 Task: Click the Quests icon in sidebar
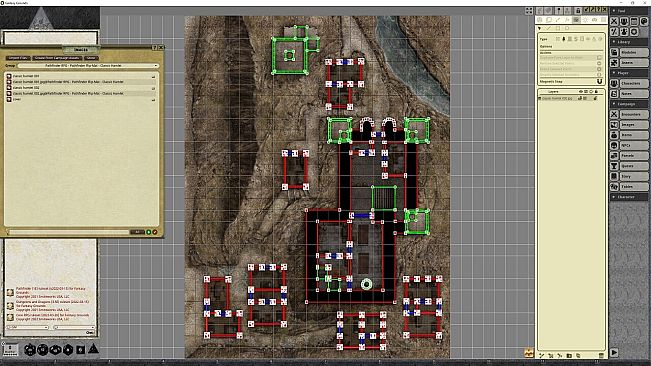[614, 166]
